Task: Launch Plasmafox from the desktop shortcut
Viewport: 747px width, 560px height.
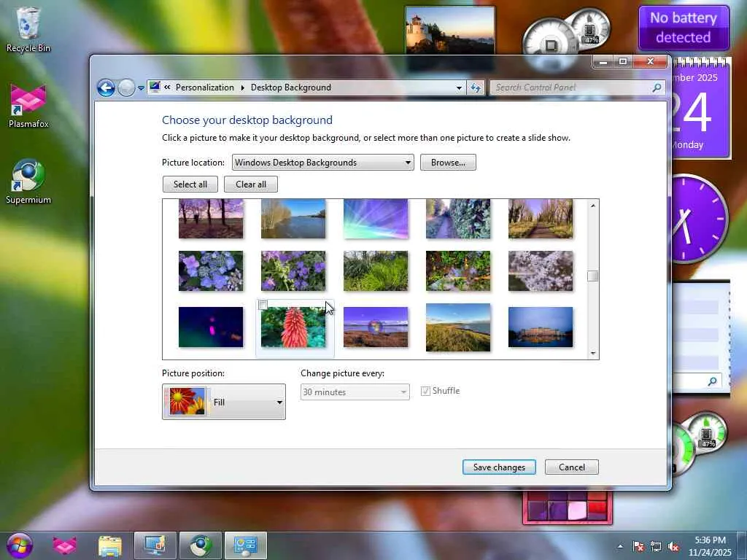Action: click(28, 106)
